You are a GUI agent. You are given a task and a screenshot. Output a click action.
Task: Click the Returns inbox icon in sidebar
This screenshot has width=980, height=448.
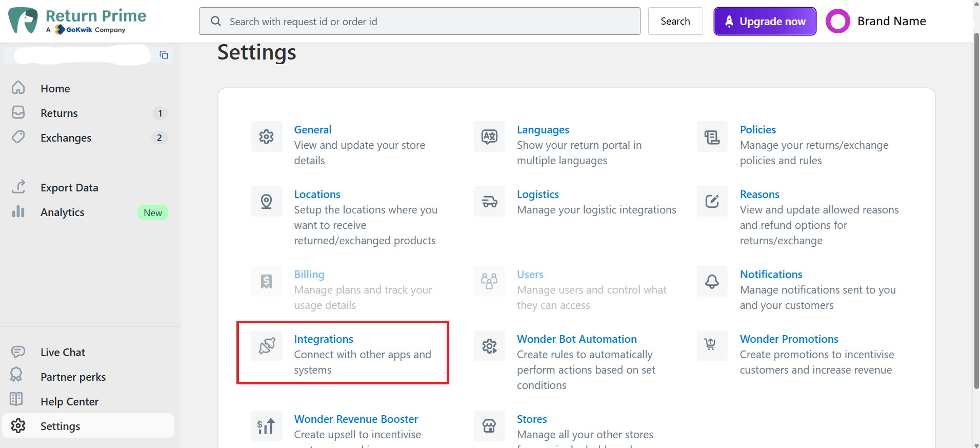click(x=18, y=112)
